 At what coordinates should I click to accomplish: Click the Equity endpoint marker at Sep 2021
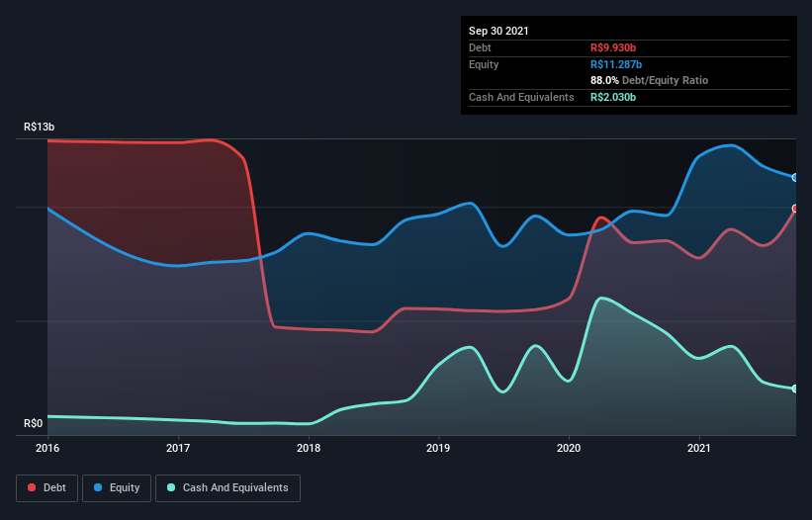[795, 178]
